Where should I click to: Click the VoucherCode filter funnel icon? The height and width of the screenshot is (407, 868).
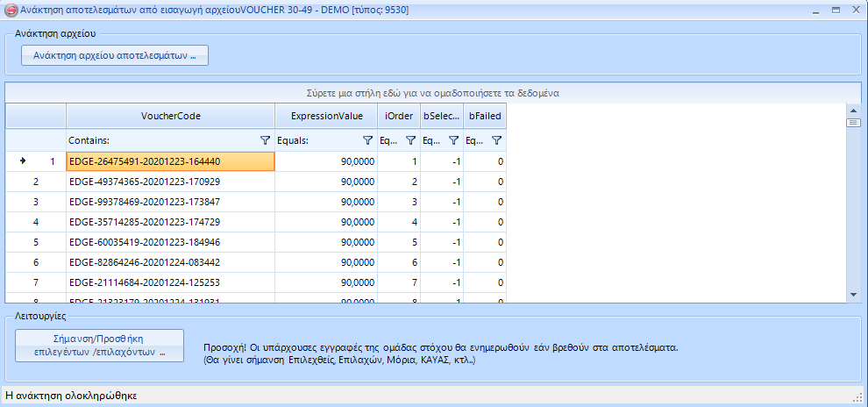(266, 140)
